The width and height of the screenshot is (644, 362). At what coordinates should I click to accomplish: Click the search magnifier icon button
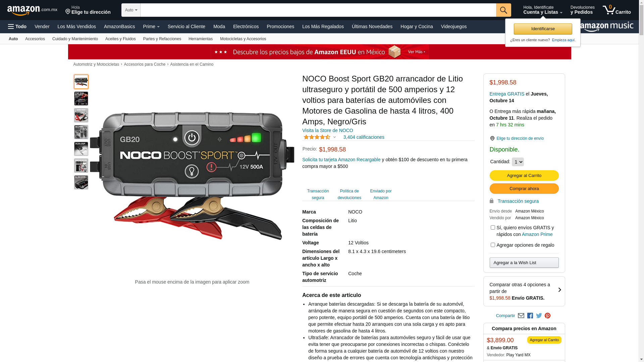(503, 10)
